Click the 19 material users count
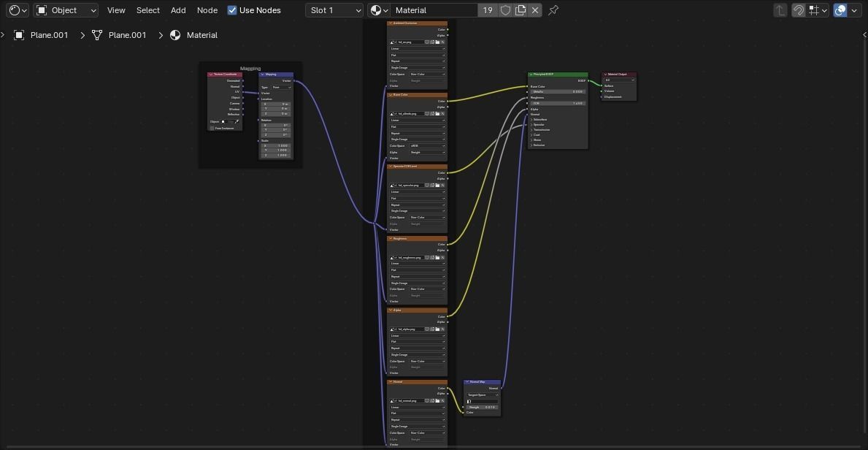 pos(488,10)
